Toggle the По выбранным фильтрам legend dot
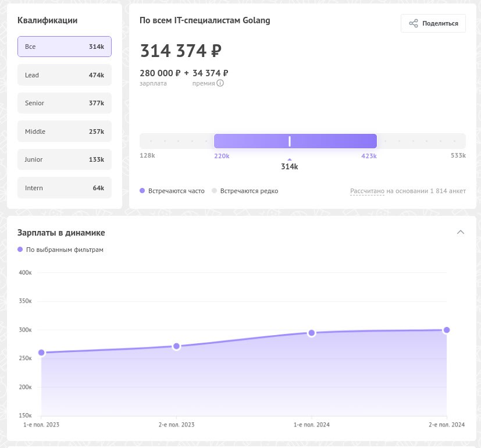The image size is (481, 448). [20, 250]
